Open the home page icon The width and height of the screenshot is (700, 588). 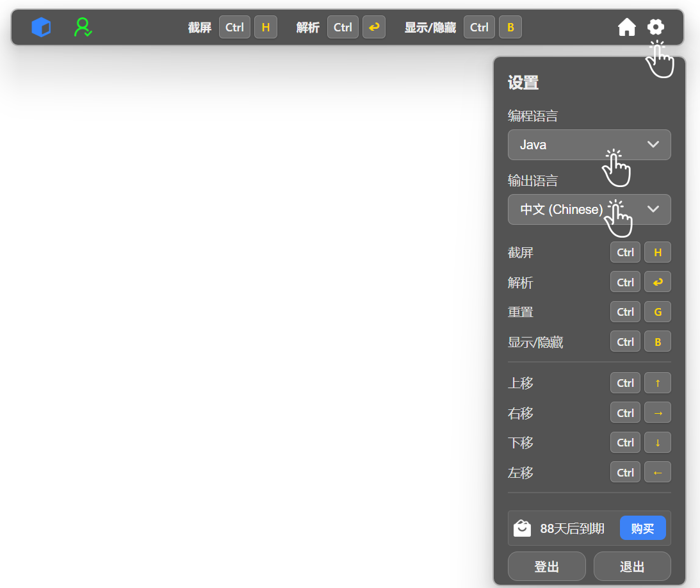tap(626, 28)
